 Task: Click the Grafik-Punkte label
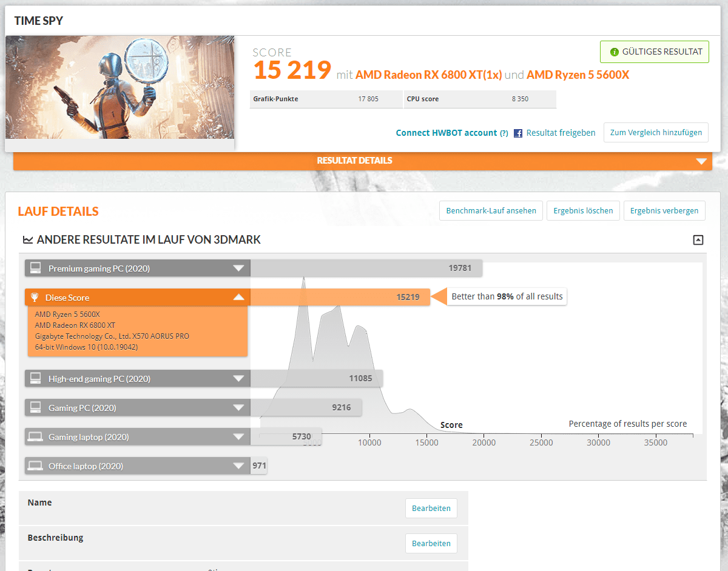(x=275, y=99)
